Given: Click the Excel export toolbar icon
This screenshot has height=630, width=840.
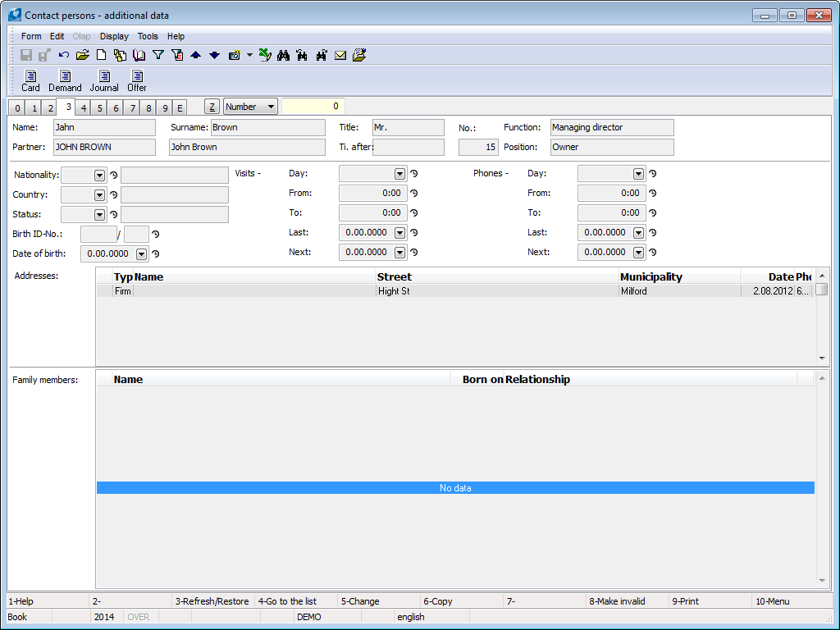Looking at the screenshot, I should 265,55.
